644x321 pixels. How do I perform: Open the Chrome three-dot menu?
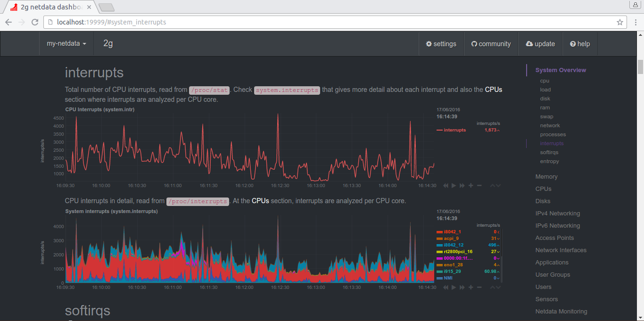(635, 22)
